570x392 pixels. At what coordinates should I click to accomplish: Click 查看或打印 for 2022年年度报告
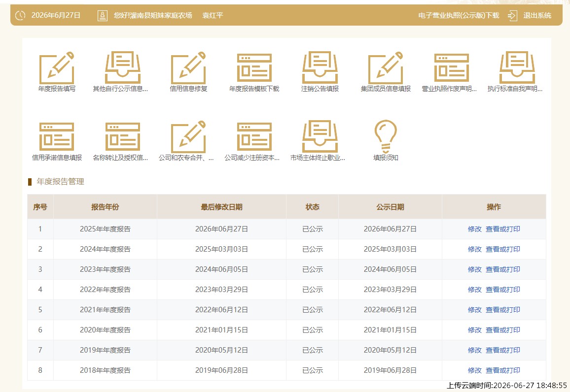503,290
